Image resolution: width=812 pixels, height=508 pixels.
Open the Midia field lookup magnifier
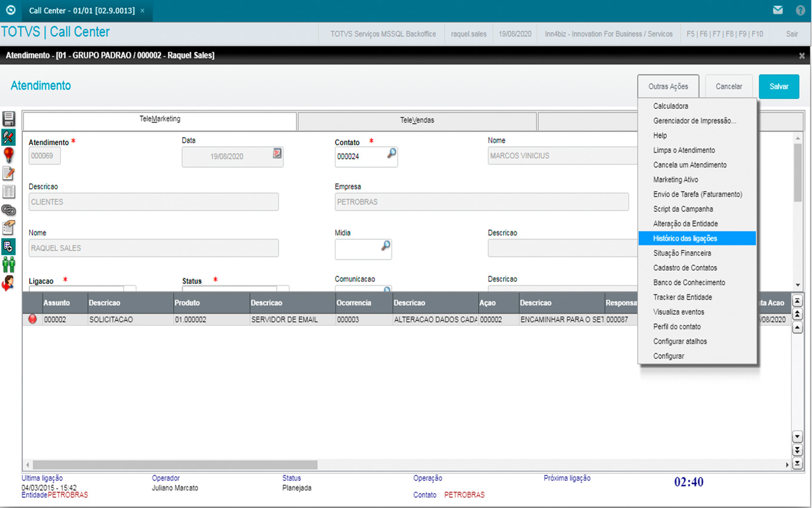[x=386, y=246]
